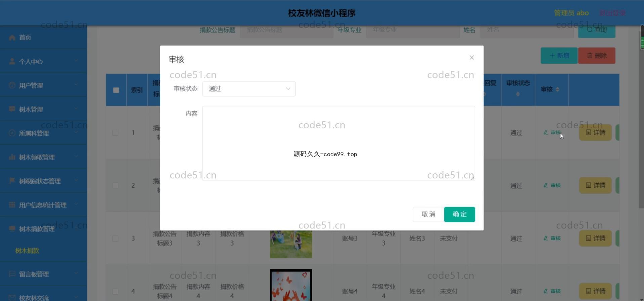
Task: Click 退出登录 in header
Action: [612, 13]
